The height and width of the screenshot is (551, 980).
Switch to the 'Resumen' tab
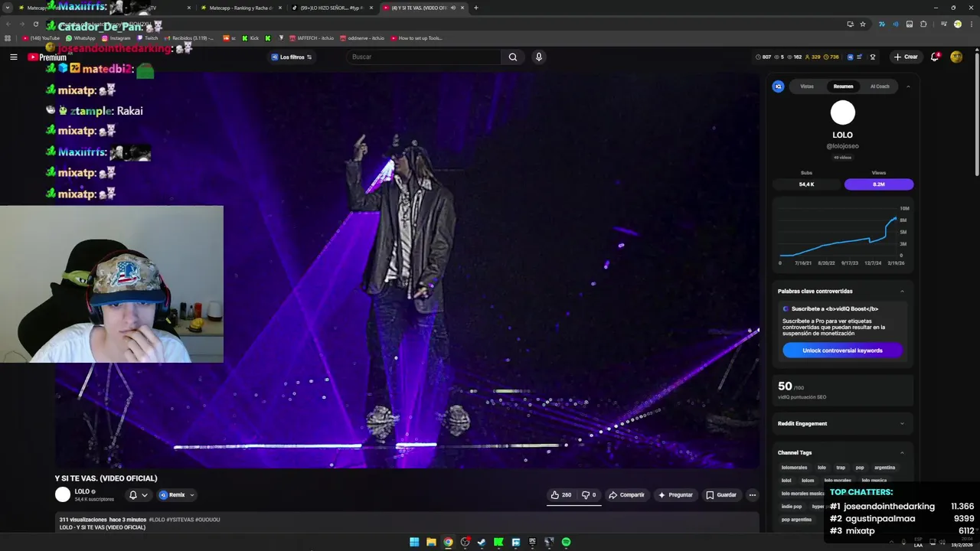click(x=843, y=86)
